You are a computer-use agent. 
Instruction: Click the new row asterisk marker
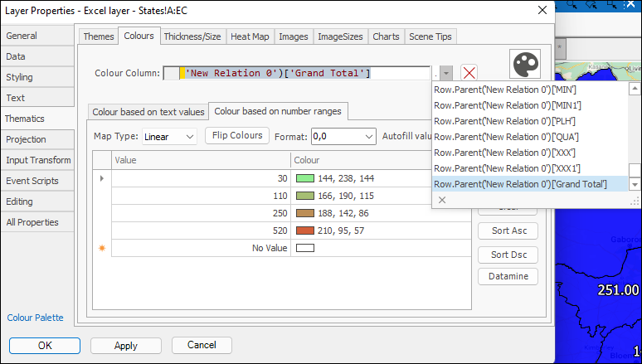point(102,248)
